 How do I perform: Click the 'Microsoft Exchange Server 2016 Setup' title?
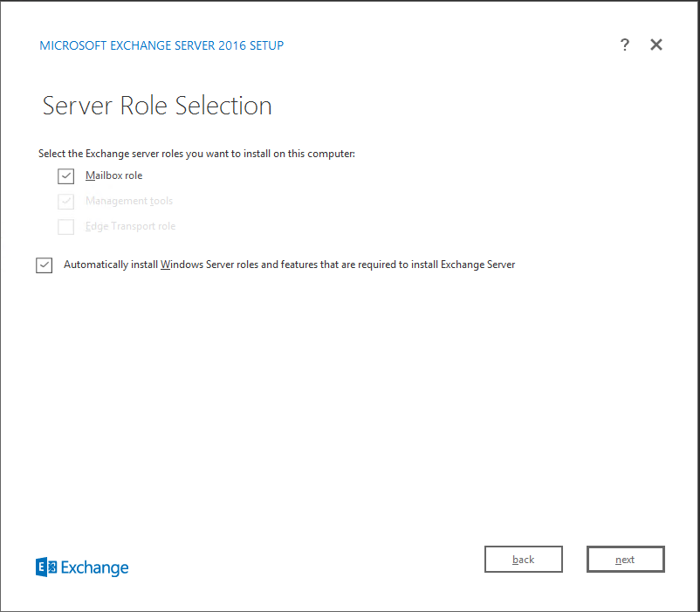point(161,45)
